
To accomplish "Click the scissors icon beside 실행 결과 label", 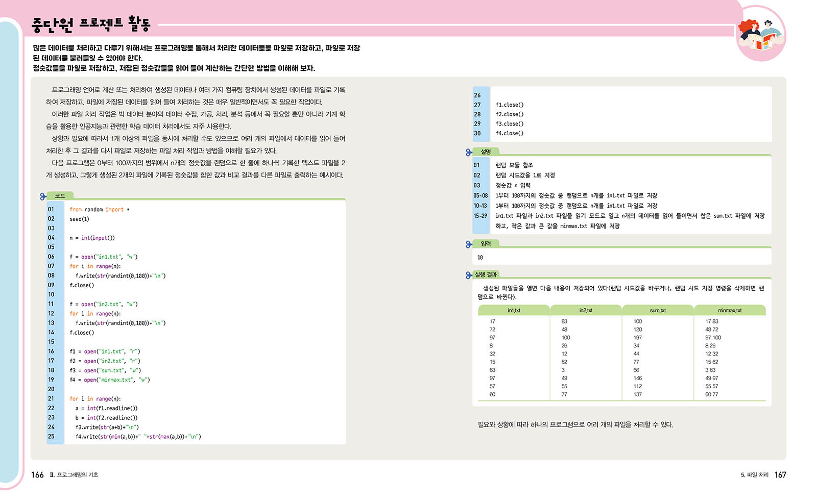I will (x=469, y=275).
